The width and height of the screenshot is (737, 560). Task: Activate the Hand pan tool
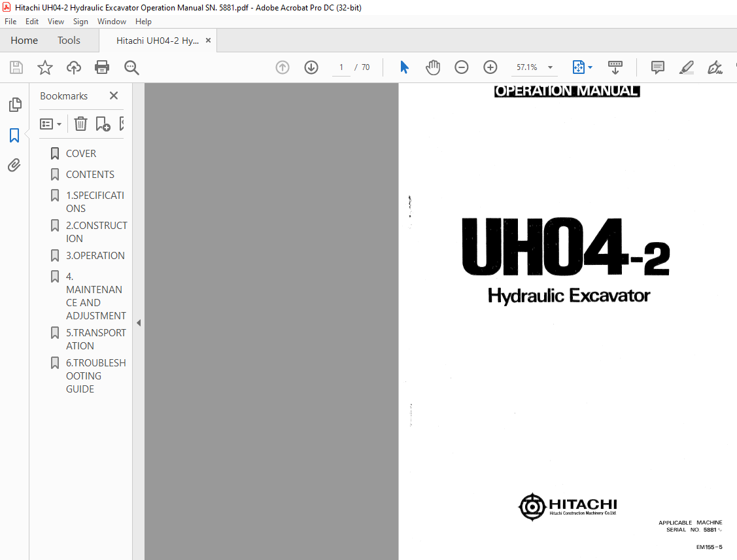pyautogui.click(x=433, y=67)
